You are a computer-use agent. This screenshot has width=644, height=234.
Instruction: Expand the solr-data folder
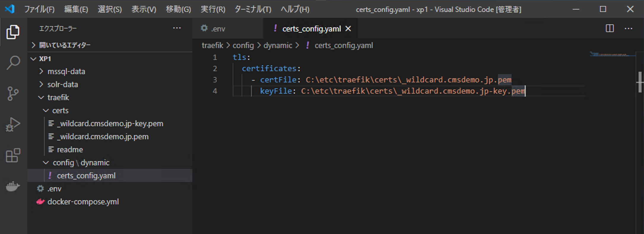[x=41, y=84]
